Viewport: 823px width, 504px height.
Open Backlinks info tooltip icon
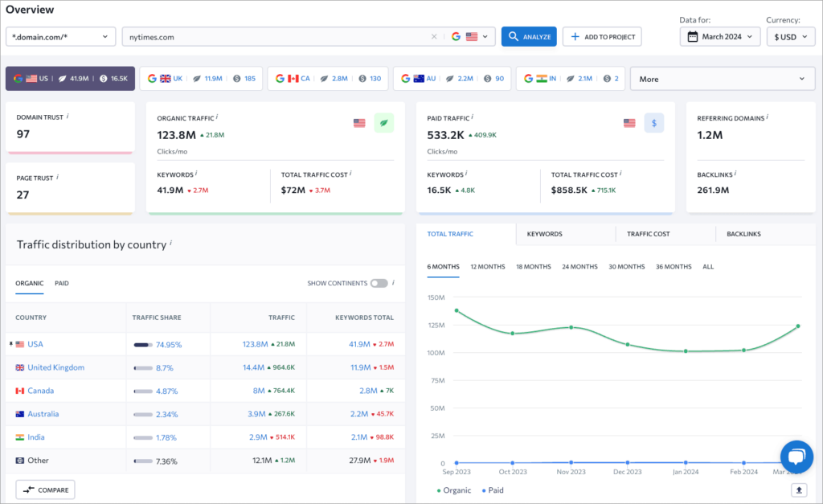pos(735,174)
